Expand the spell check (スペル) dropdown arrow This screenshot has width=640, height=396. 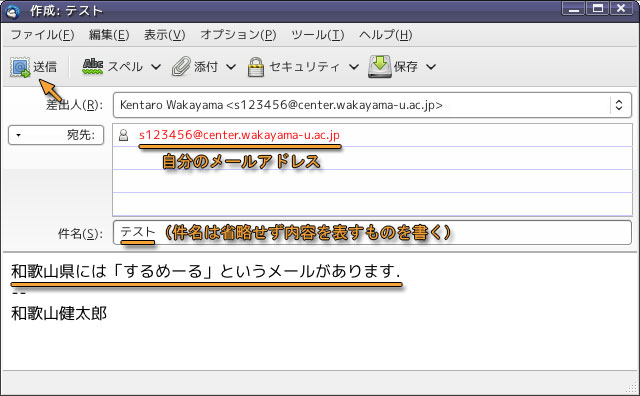point(156,67)
